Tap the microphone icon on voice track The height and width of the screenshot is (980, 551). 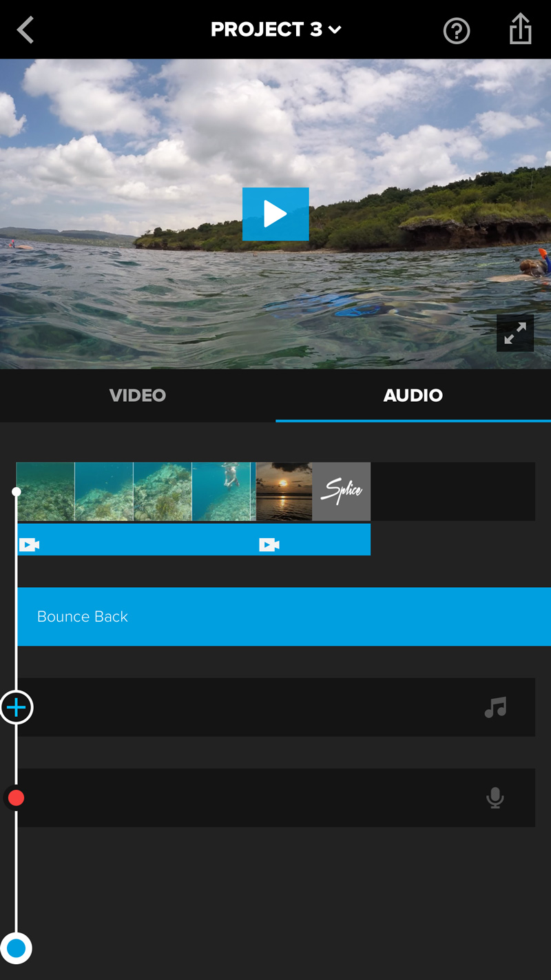pos(495,798)
